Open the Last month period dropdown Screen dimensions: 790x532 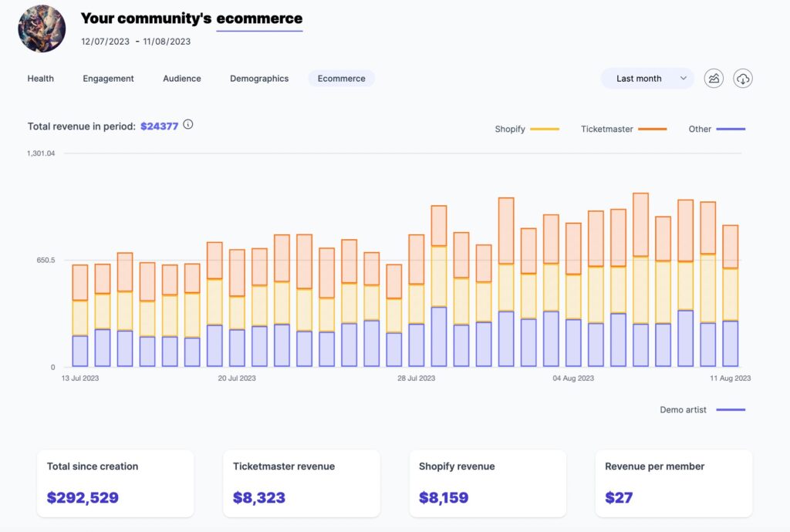coord(647,78)
